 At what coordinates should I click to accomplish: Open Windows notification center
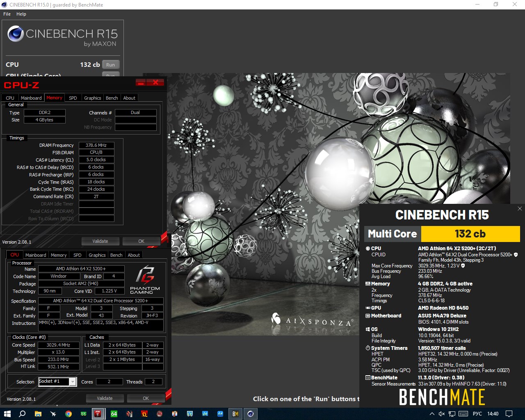click(509, 414)
